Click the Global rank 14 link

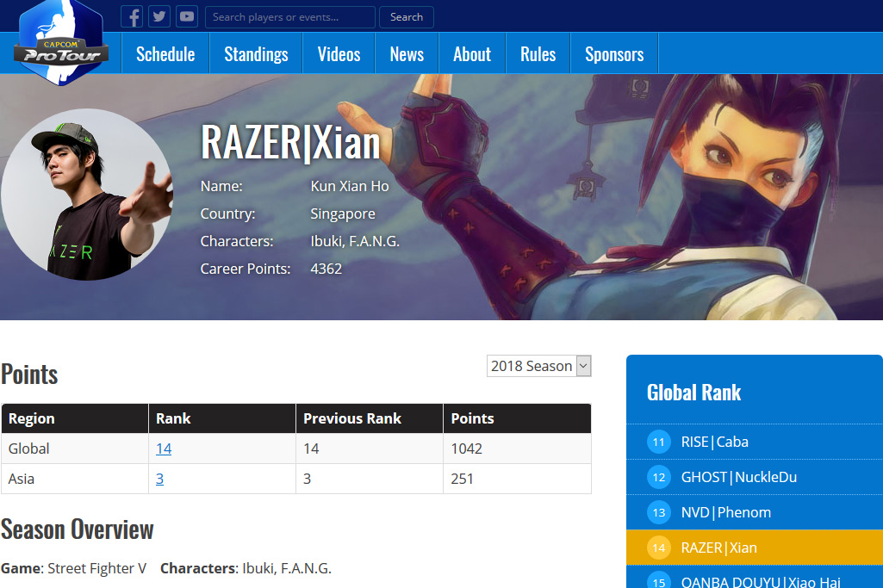[x=164, y=449]
